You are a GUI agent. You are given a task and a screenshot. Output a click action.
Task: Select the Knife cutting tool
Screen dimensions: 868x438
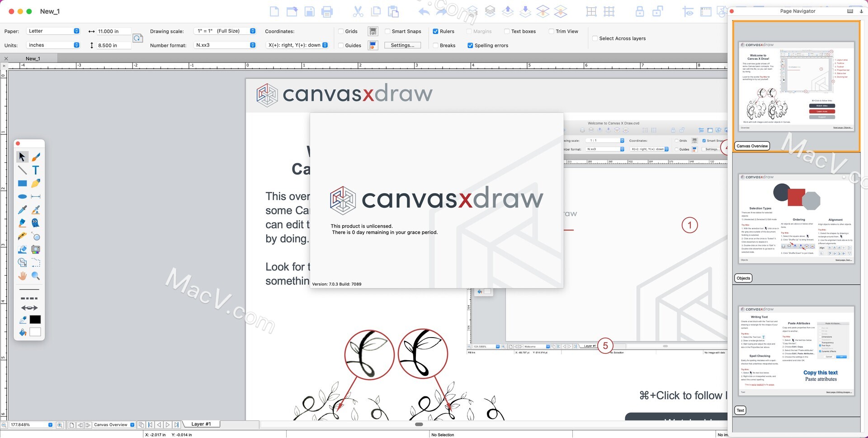(22, 236)
